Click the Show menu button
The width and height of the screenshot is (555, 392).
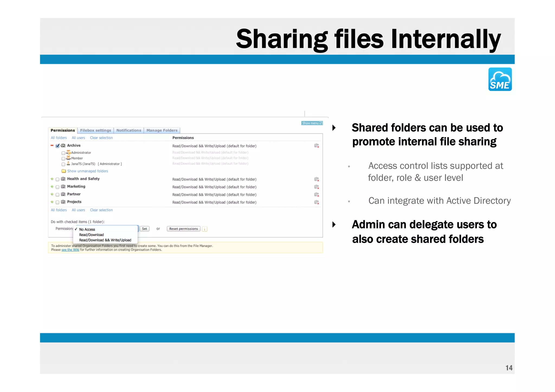coord(312,123)
